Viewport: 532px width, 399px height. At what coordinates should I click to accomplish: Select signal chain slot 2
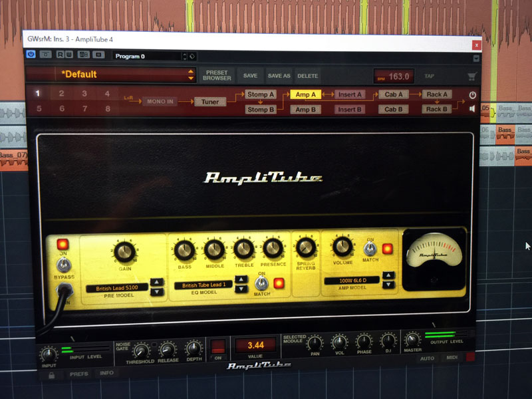point(61,93)
